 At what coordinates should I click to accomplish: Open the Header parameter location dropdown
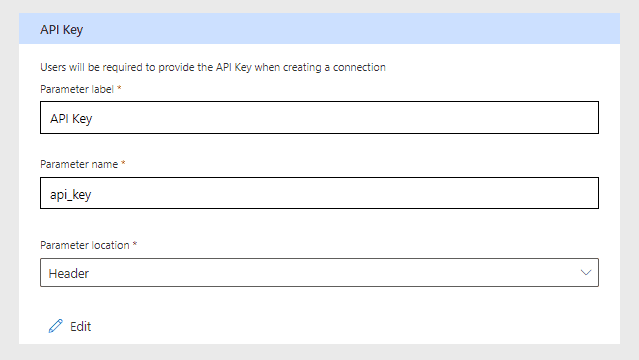[x=319, y=272]
